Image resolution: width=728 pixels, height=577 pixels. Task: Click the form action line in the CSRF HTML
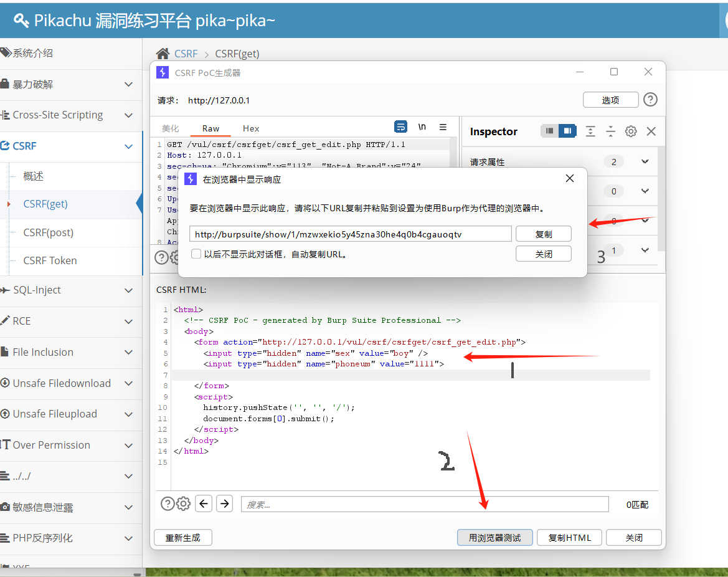pyautogui.click(x=360, y=342)
